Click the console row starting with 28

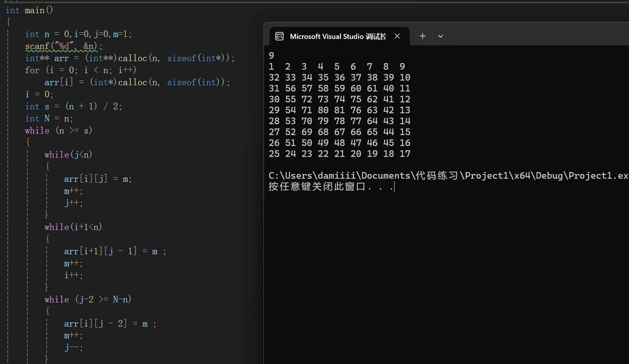340,121
